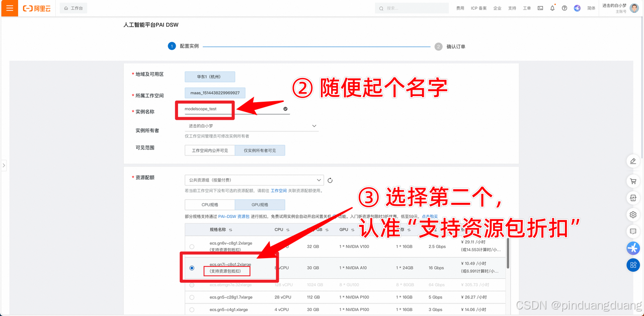This screenshot has width=644, height=316.
Task: Open the 简体 language selector
Action: pyautogui.click(x=591, y=8)
